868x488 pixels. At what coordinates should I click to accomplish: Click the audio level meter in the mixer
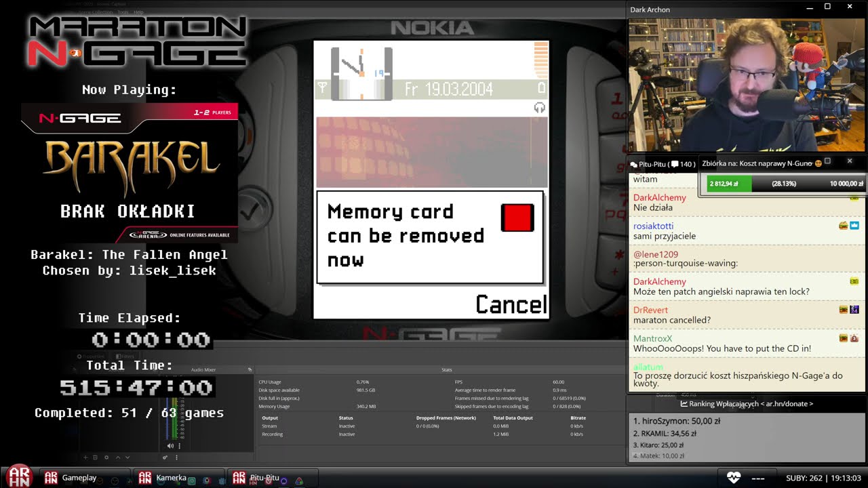pos(173,417)
